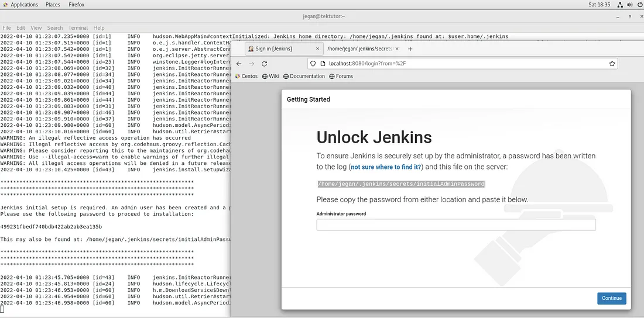Close the terminal window

[640, 16]
